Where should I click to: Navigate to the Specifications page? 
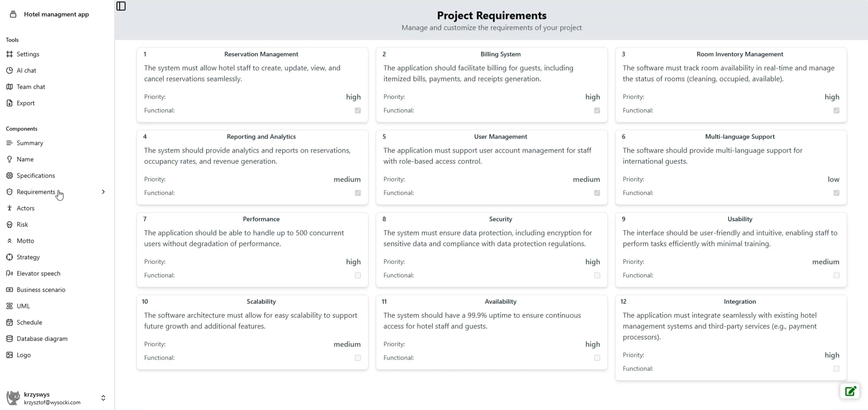coord(36,176)
